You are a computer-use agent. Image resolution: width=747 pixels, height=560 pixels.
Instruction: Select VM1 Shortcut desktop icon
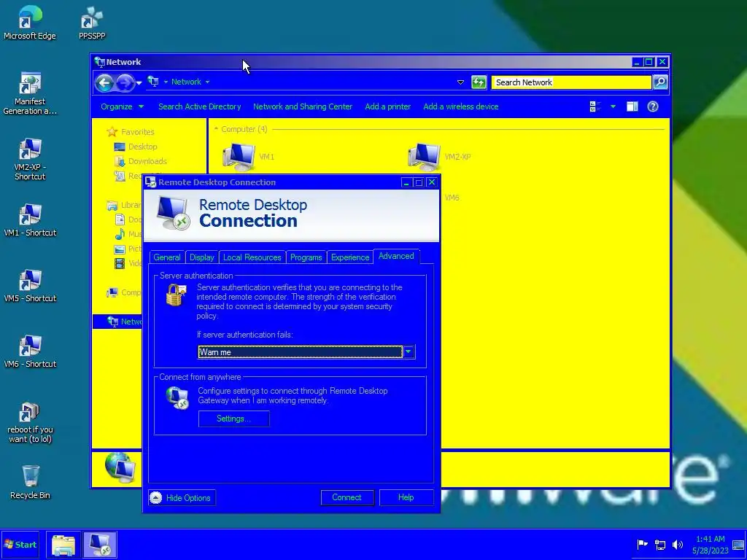click(29, 220)
